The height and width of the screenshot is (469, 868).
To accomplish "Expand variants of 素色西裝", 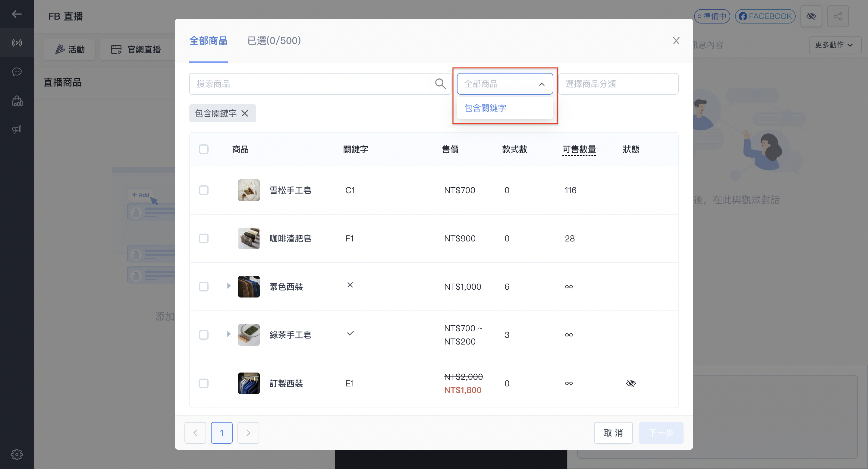I will click(x=229, y=286).
